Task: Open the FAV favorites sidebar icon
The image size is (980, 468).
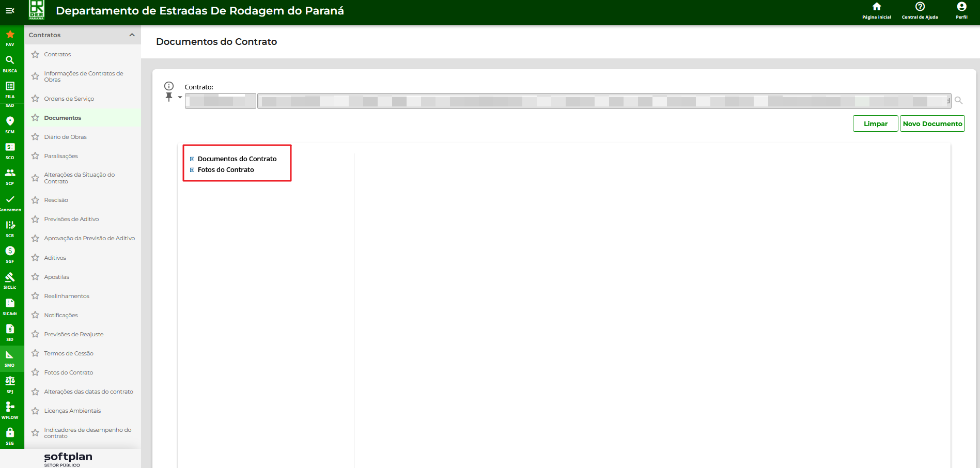Action: point(10,37)
